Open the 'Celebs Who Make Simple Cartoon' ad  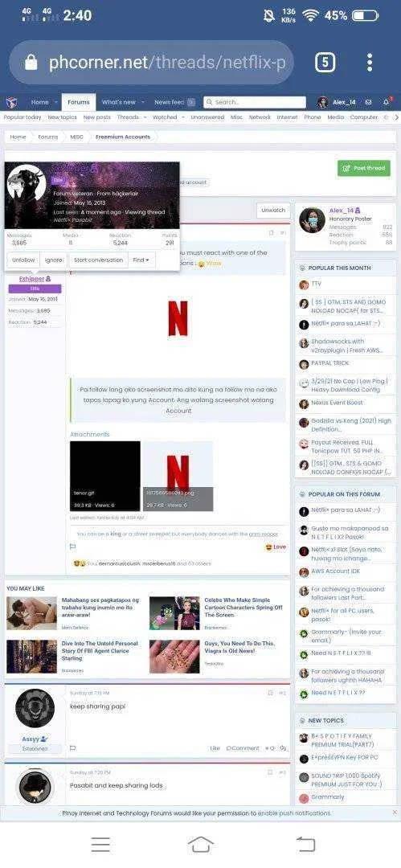243,608
